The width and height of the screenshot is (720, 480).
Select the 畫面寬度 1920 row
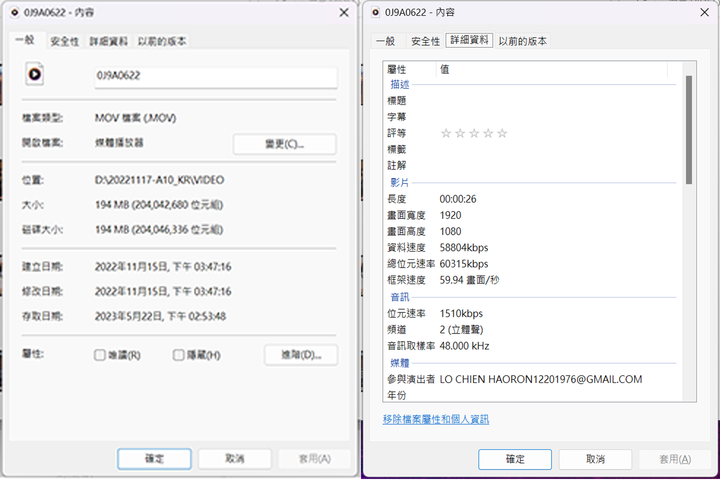pyautogui.click(x=532, y=215)
